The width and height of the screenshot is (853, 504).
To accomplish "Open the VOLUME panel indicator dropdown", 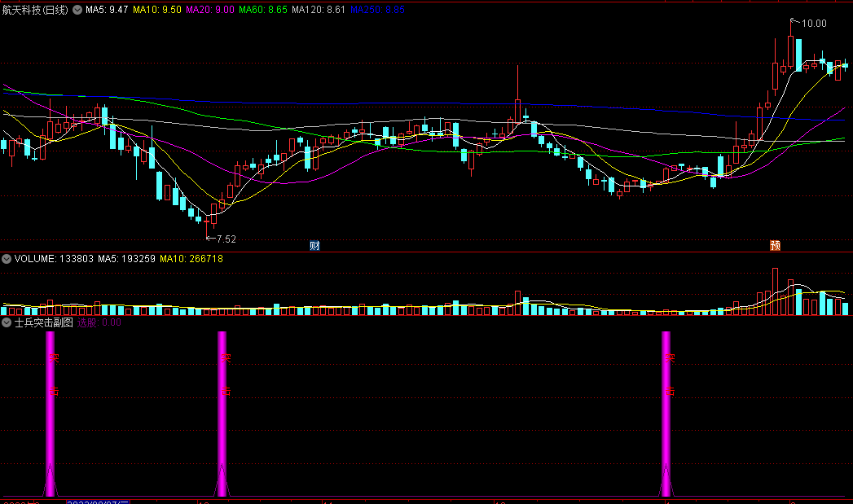I will 7,259.
